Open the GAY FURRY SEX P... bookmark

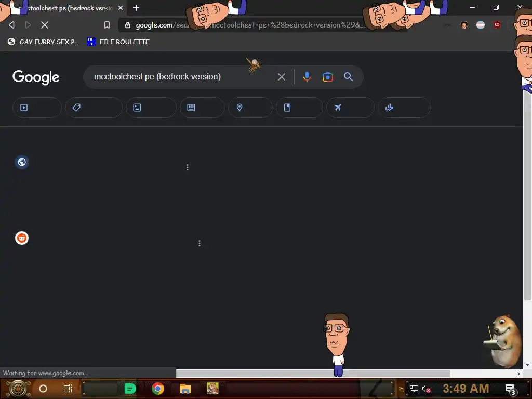pyautogui.click(x=43, y=42)
